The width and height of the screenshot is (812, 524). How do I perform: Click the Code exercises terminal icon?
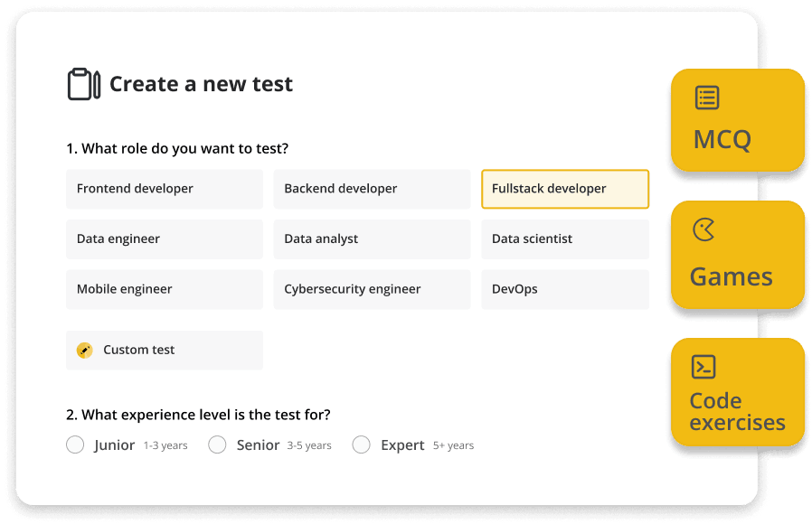703,366
